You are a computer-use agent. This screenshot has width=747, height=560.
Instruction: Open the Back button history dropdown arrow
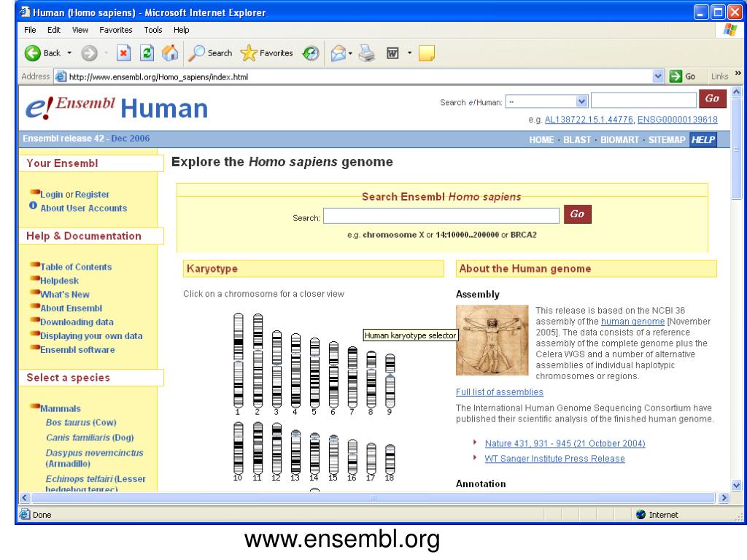coord(69,52)
